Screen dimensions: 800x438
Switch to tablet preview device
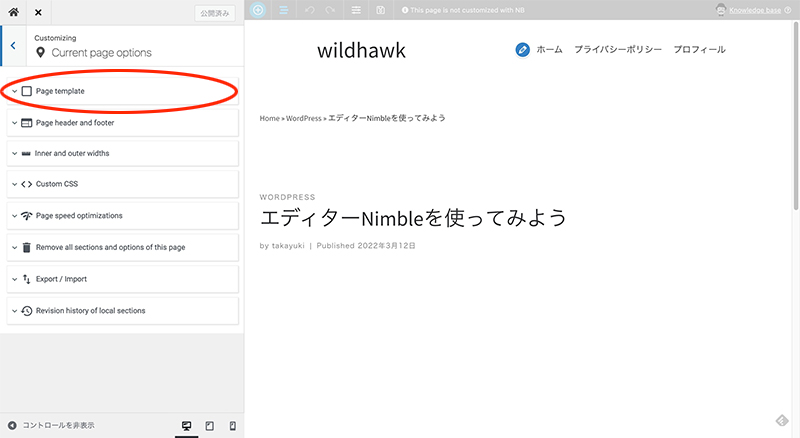[210, 426]
